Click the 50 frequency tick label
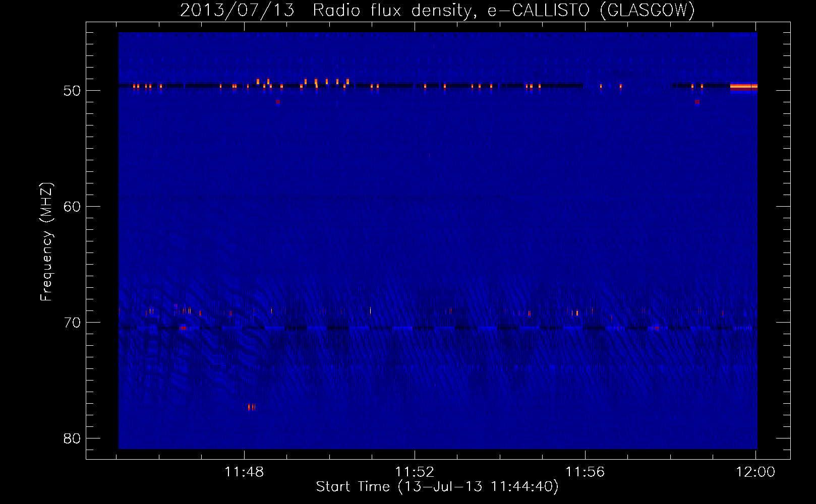816x504 pixels. (72, 91)
